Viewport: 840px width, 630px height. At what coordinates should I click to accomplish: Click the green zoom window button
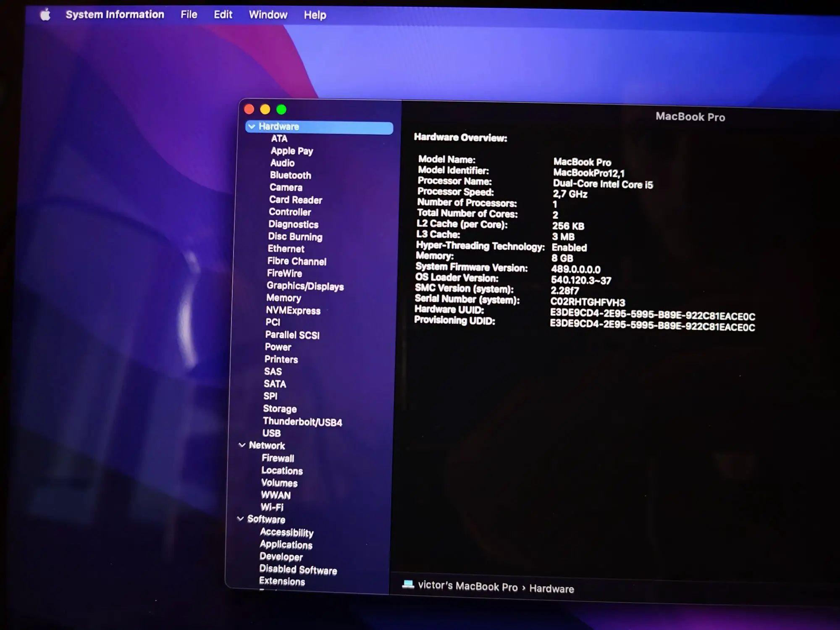(281, 110)
